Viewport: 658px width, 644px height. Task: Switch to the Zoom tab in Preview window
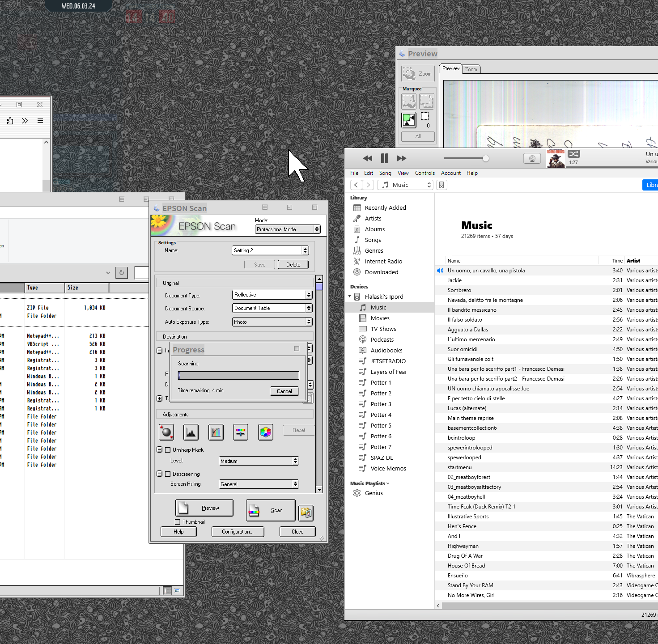click(471, 69)
